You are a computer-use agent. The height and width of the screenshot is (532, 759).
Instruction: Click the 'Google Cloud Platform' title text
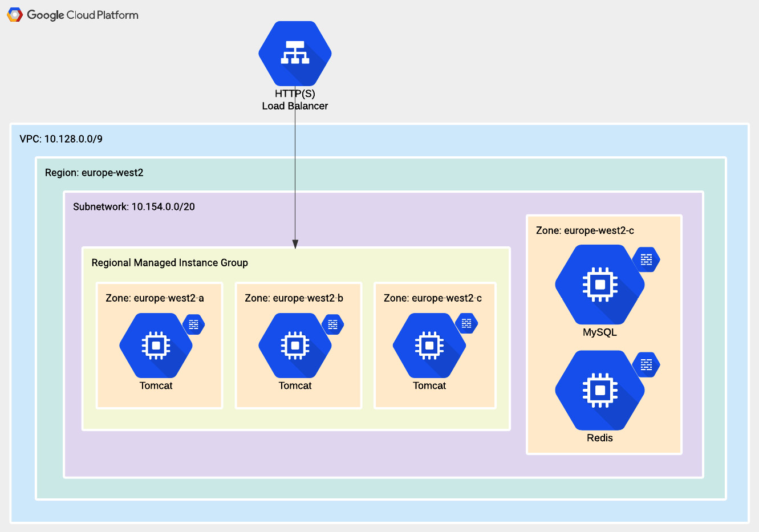point(83,15)
